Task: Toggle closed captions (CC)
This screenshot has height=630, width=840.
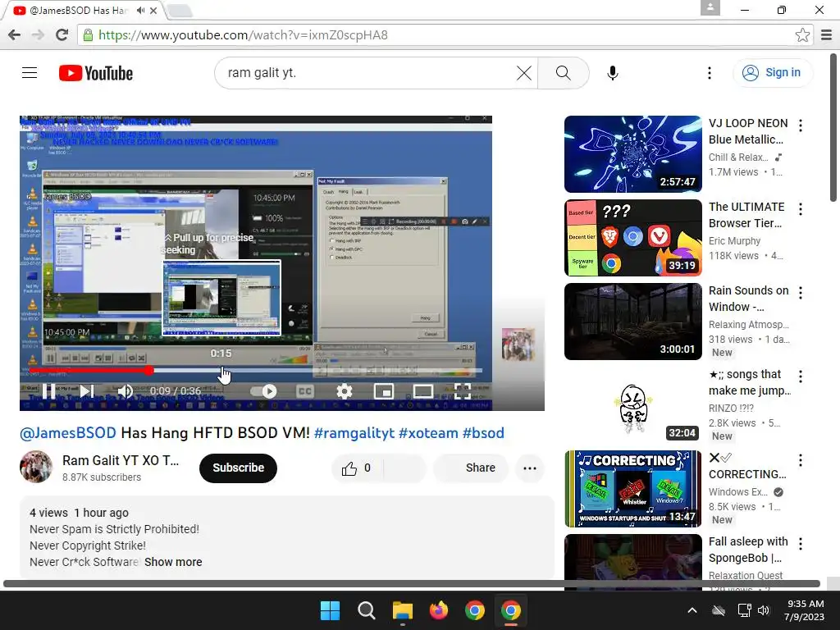Action: coord(305,391)
